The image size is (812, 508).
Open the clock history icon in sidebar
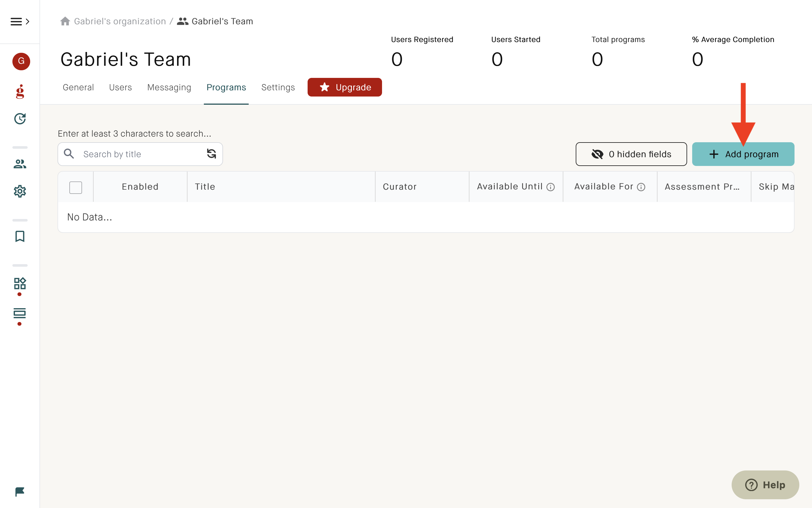point(20,119)
